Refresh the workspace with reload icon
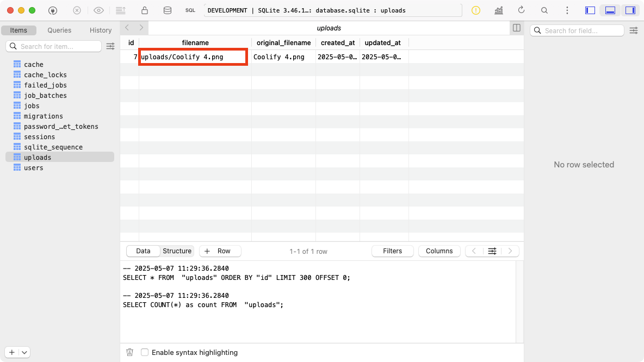 click(521, 10)
